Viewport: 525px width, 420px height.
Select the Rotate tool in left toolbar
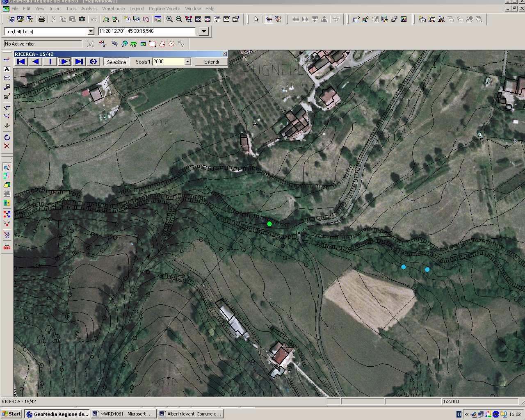tap(7, 137)
